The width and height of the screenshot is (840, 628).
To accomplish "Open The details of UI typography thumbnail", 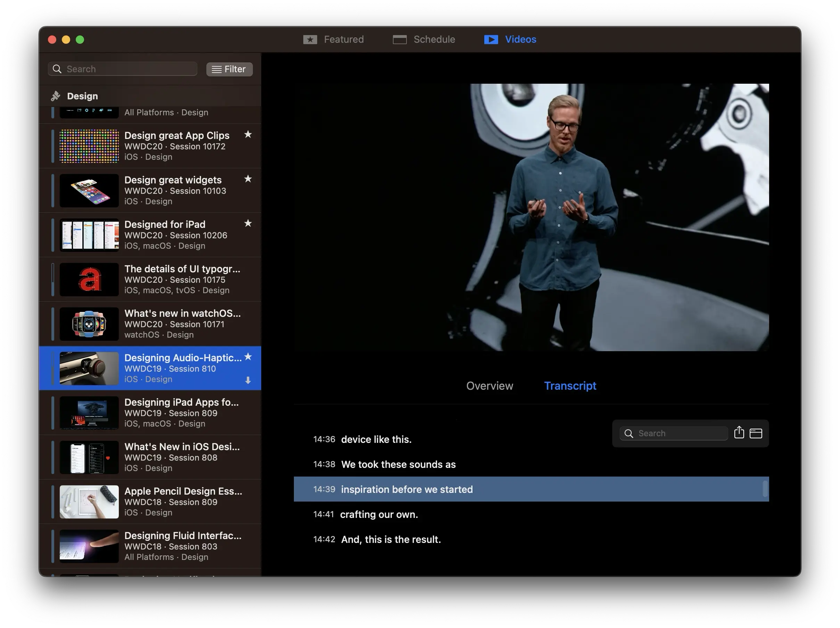I will click(89, 280).
